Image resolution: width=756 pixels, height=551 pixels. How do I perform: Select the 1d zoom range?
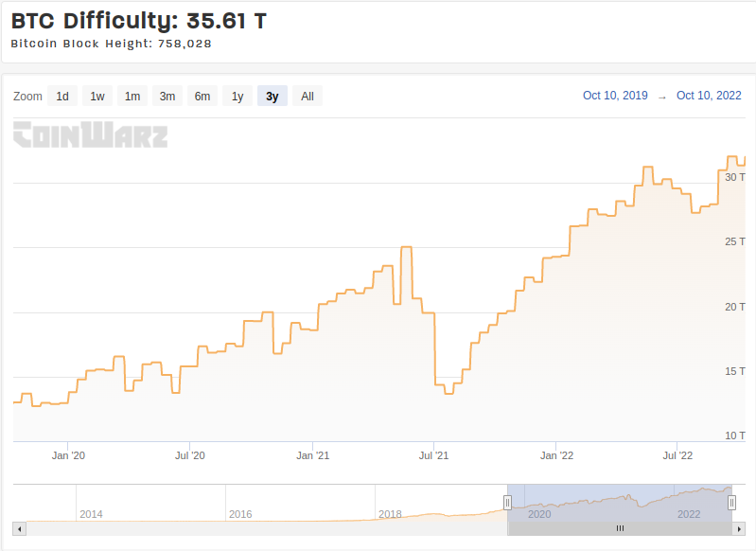pyautogui.click(x=62, y=96)
